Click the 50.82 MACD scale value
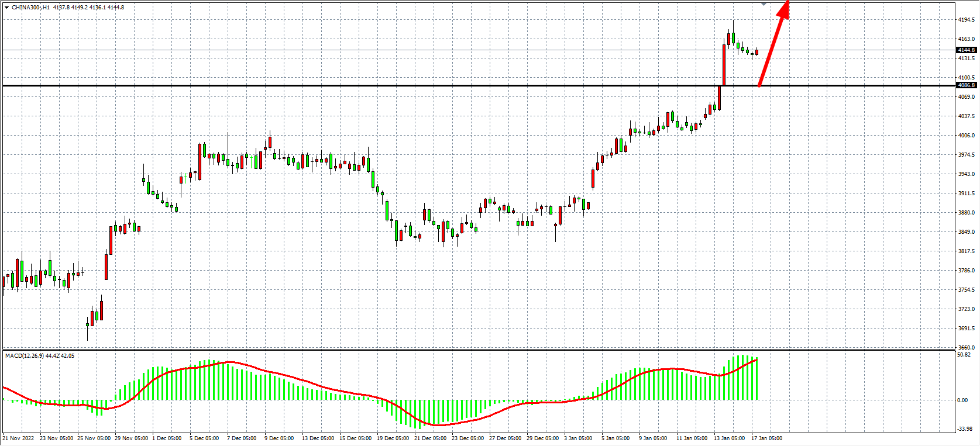This screenshot has width=980, height=446. click(x=964, y=355)
